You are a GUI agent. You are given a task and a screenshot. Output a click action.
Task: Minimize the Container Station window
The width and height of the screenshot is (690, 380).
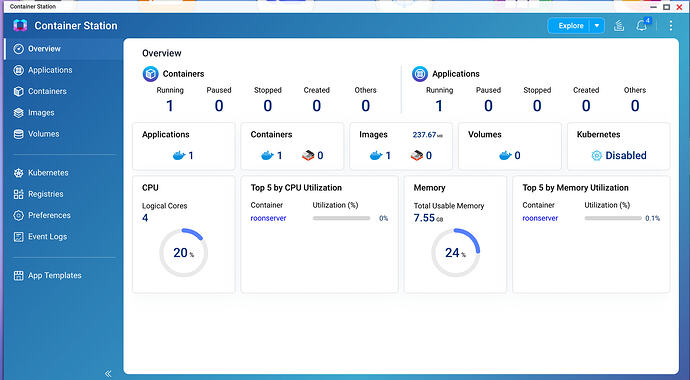(654, 7)
